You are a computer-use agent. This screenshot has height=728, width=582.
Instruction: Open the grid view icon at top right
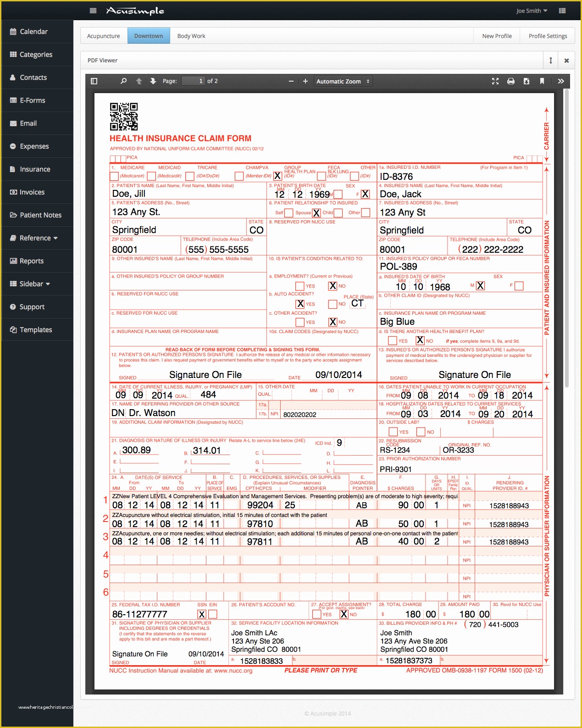[x=562, y=11]
